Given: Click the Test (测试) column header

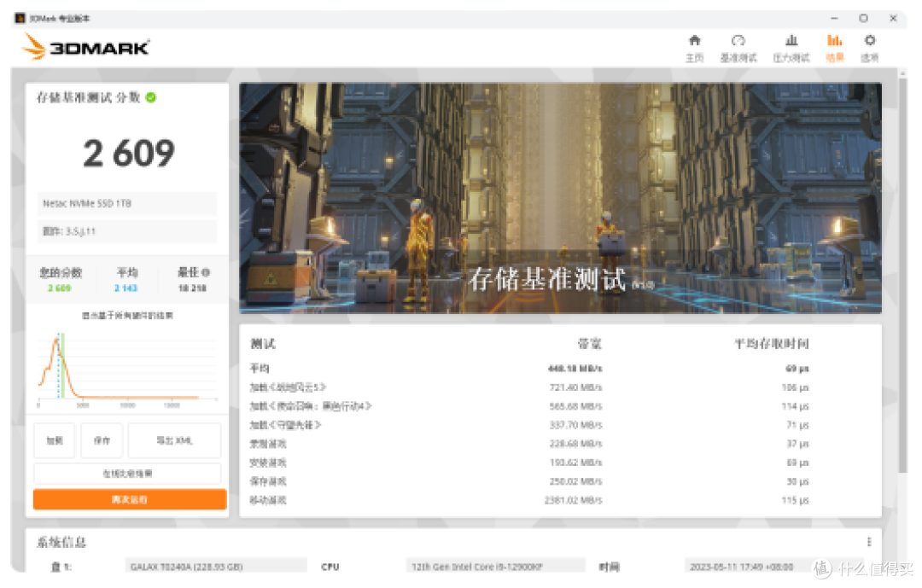Looking at the screenshot, I should [263, 344].
